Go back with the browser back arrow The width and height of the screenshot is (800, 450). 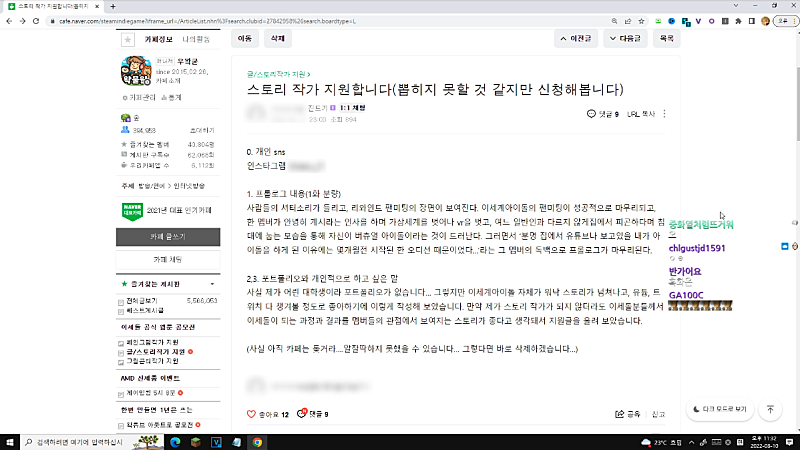click(9, 21)
